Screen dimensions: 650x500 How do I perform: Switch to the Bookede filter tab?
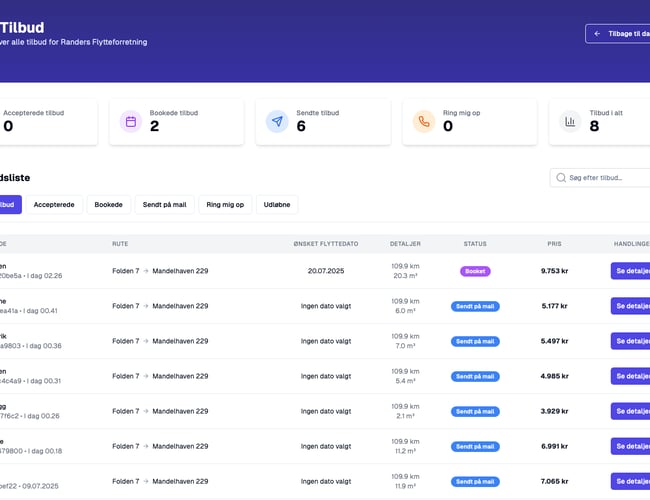(x=108, y=204)
